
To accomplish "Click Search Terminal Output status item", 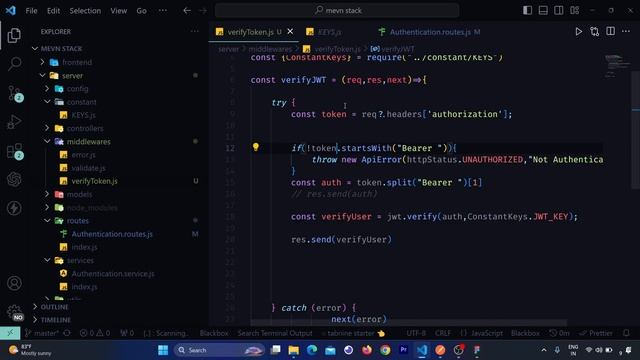I will pyautogui.click(x=275, y=333).
